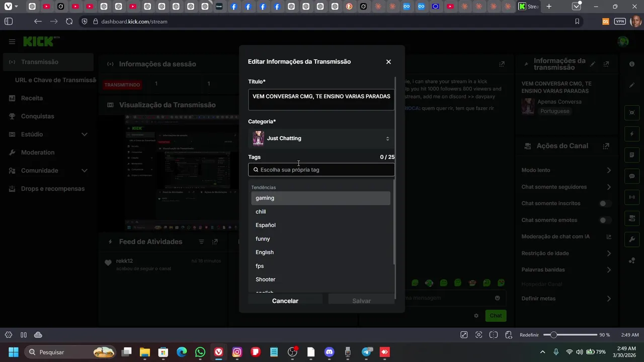The image size is (644, 362).
Task: Click the Cancelar button
Action: point(285,301)
